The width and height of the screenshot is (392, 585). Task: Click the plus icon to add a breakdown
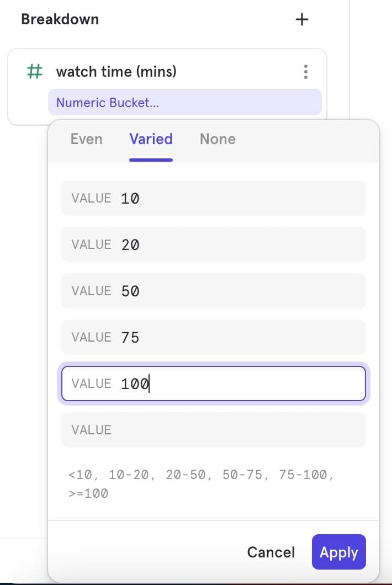[301, 20]
